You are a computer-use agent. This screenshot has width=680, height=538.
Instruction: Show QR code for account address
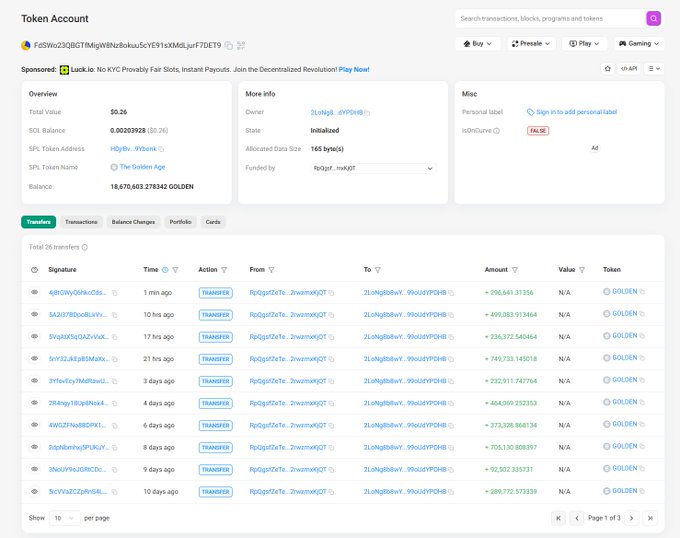pyautogui.click(x=241, y=45)
